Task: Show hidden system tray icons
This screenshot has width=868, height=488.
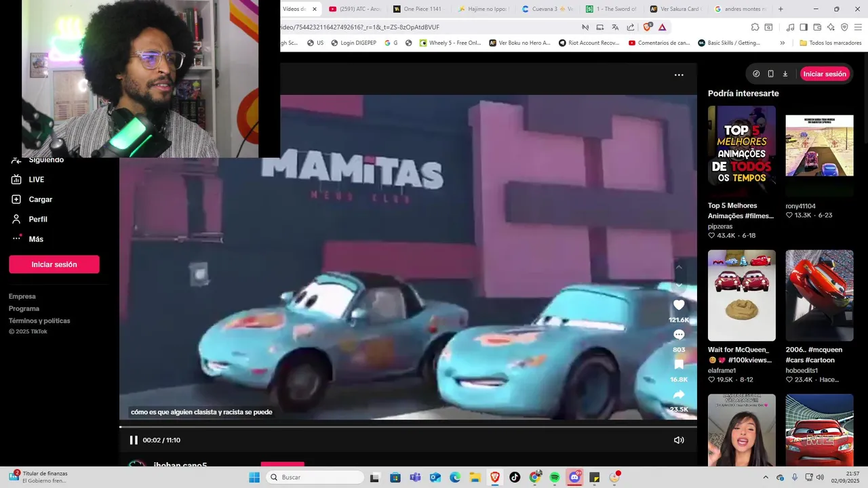Action: [766, 477]
